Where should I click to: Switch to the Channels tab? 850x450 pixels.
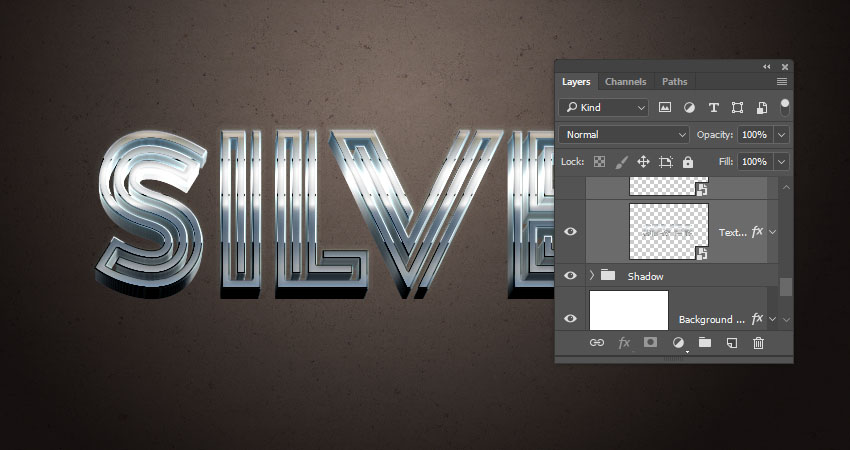click(626, 81)
